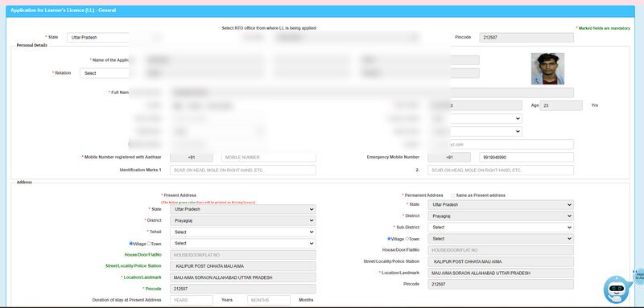Click the Emergency Mobile Number field
Image resolution: width=644 pixels, height=308 pixels.
[x=526, y=158]
